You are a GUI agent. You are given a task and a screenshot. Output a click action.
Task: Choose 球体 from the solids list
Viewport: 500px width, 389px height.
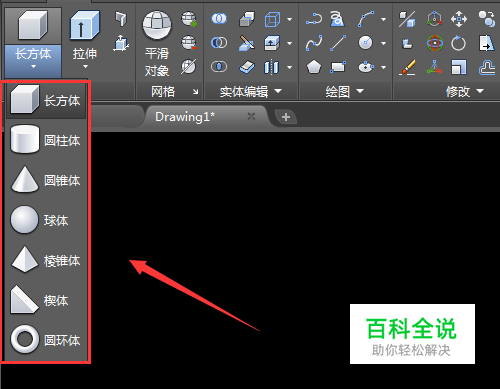[46, 220]
